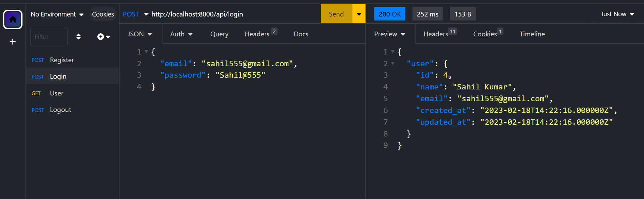The image size is (644, 199).
Task: Select the GET User request
Action: point(56,93)
